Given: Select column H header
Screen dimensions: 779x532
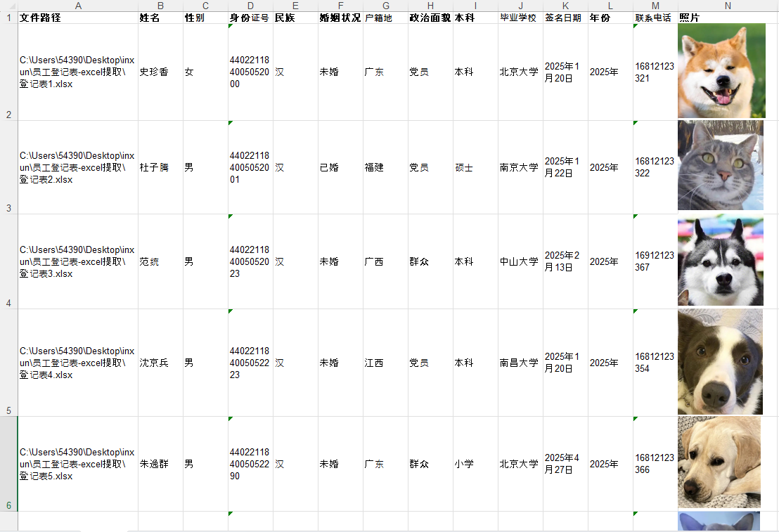Looking at the screenshot, I should click(x=430, y=6).
